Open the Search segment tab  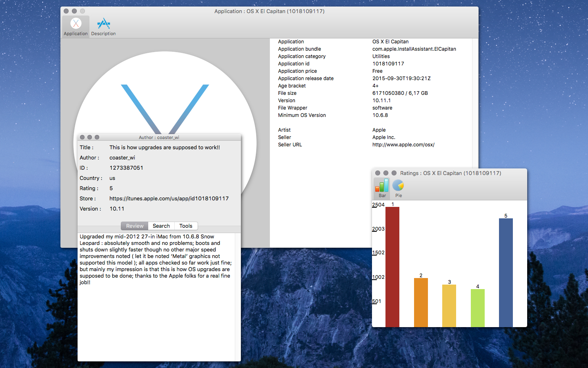(x=161, y=226)
